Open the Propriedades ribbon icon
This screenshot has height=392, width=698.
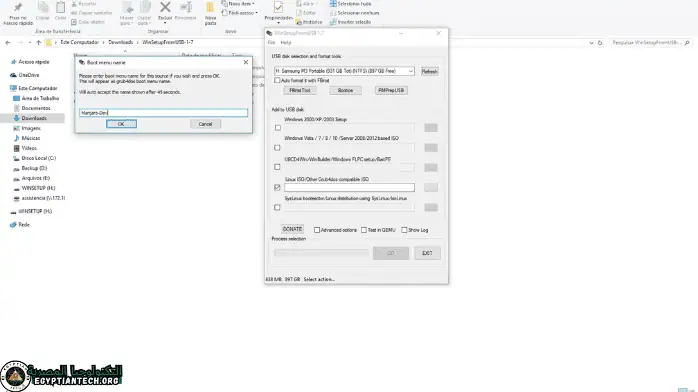pyautogui.click(x=278, y=8)
